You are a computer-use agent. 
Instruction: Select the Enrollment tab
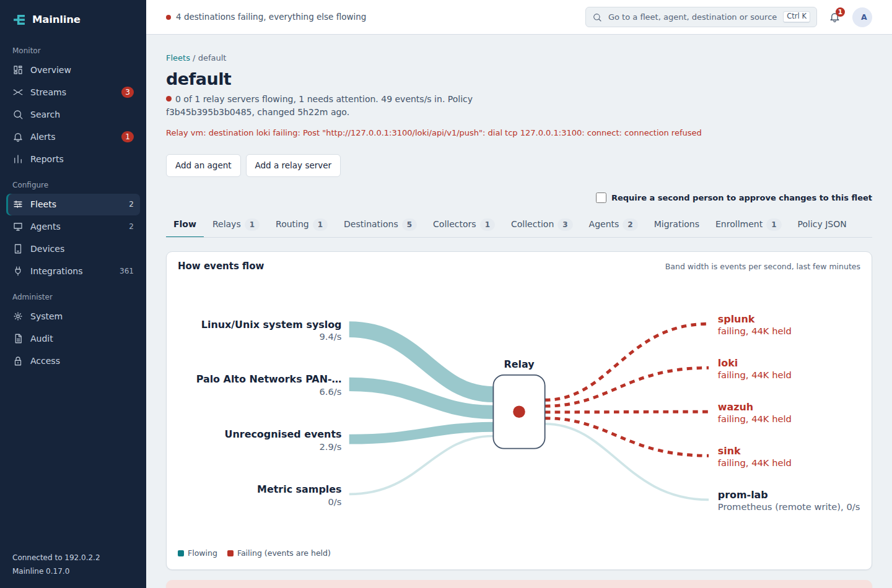point(747,224)
